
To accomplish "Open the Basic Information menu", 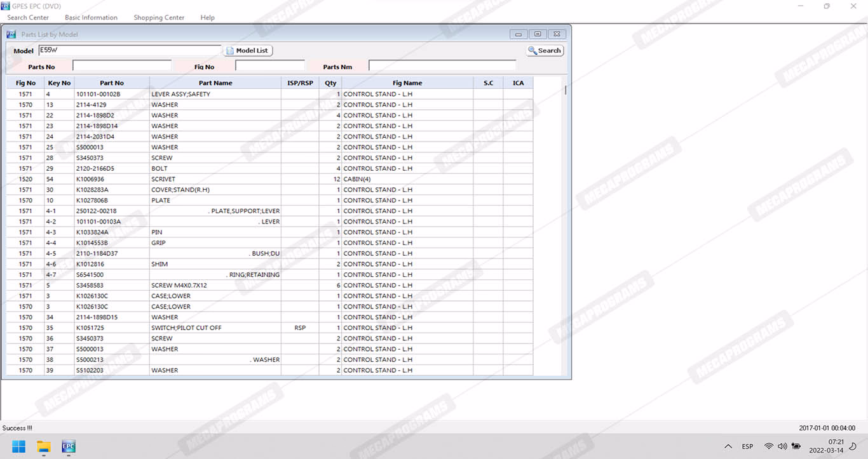I will pyautogui.click(x=91, y=18).
